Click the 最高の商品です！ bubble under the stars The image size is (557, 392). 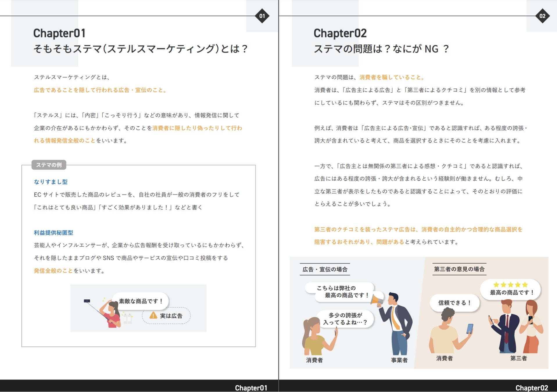pos(512,292)
